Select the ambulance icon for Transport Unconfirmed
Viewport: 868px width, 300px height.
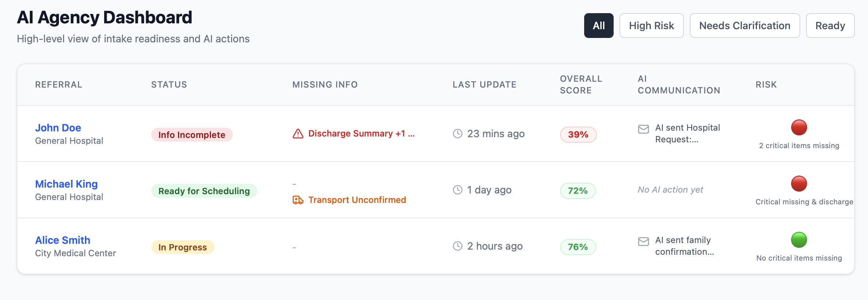298,200
